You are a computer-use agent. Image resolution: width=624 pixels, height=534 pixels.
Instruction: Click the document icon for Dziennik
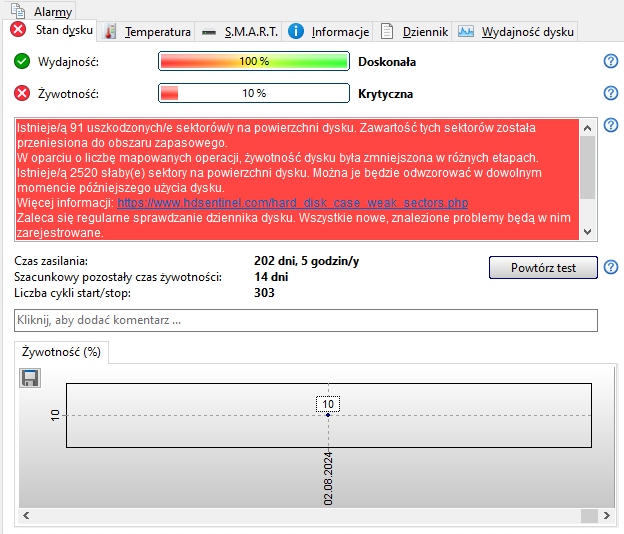point(387,31)
